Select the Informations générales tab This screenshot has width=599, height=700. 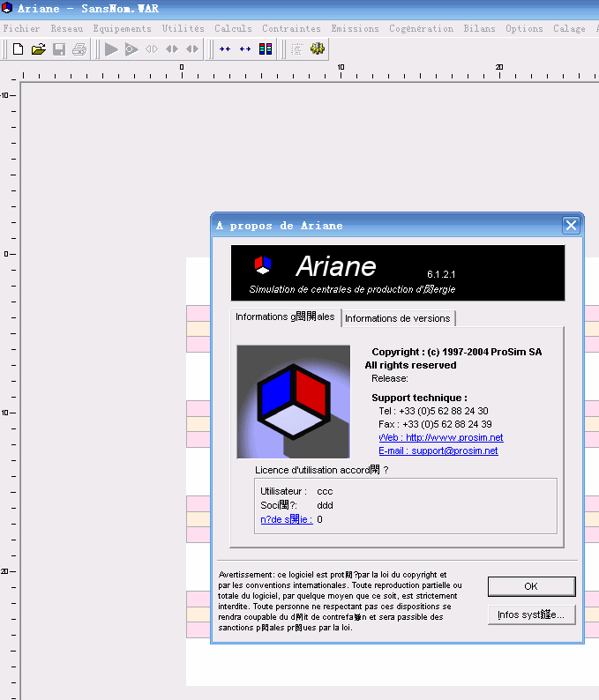[285, 316]
